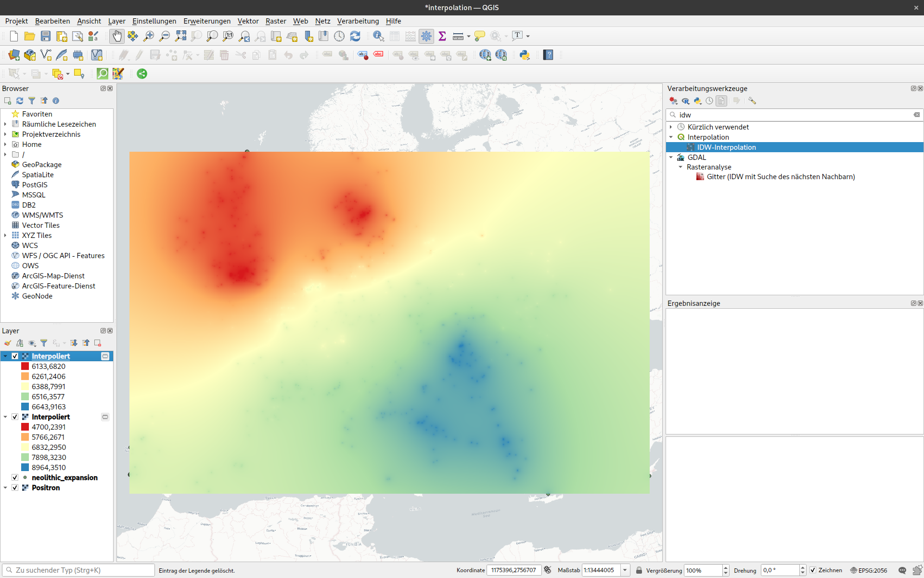Screen dimensions: 924x578
Task: Select the Pan Map hand tool
Action: point(117,36)
